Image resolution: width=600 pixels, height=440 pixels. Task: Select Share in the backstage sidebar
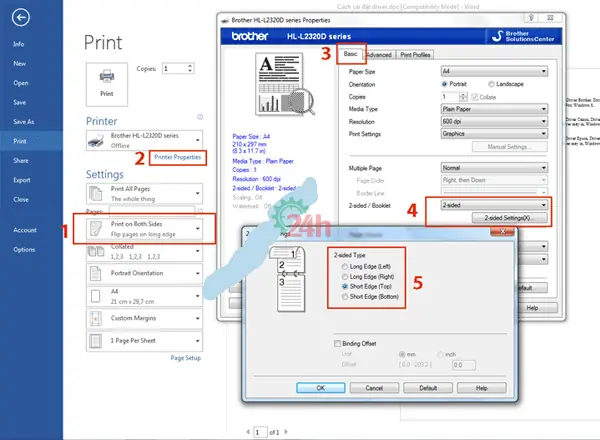click(x=21, y=161)
